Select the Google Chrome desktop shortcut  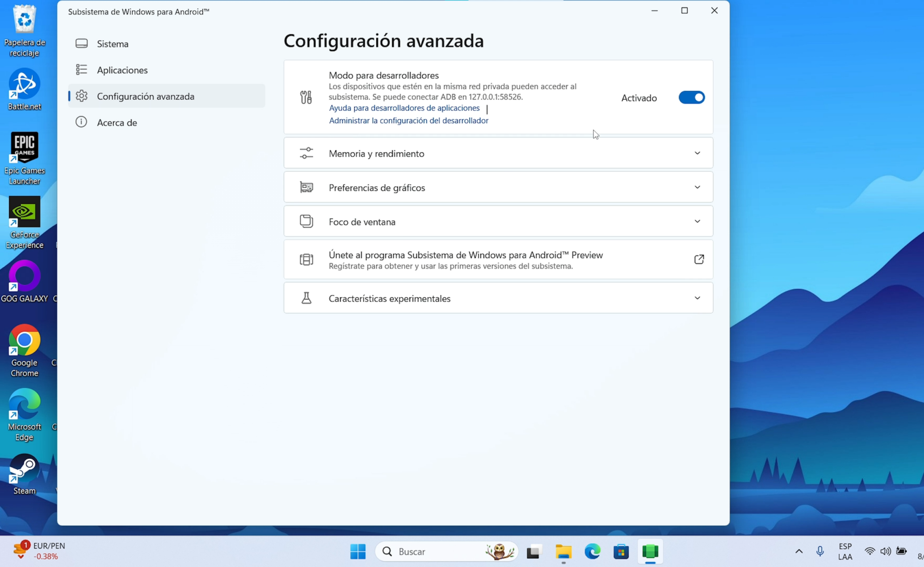[25, 351]
